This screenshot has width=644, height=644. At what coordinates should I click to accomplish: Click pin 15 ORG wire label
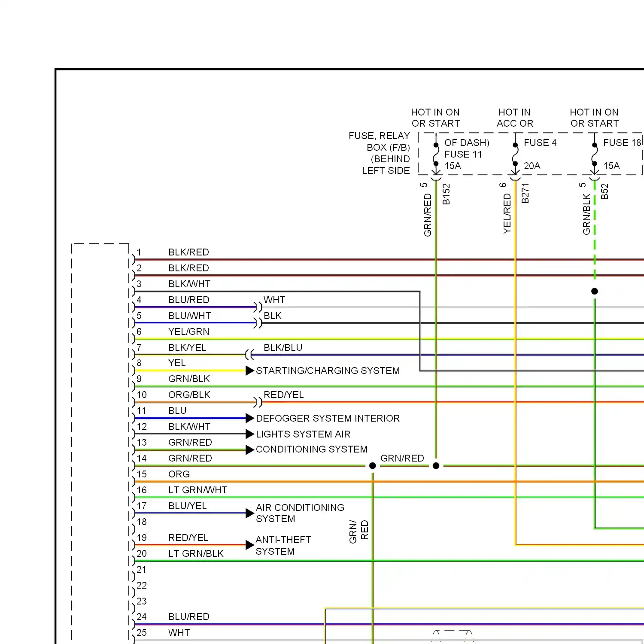179,474
